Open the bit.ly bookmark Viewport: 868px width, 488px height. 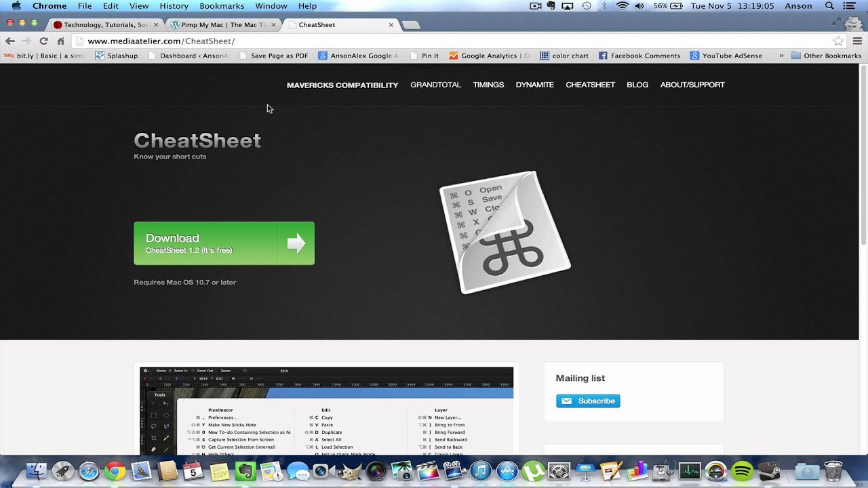[x=44, y=56]
